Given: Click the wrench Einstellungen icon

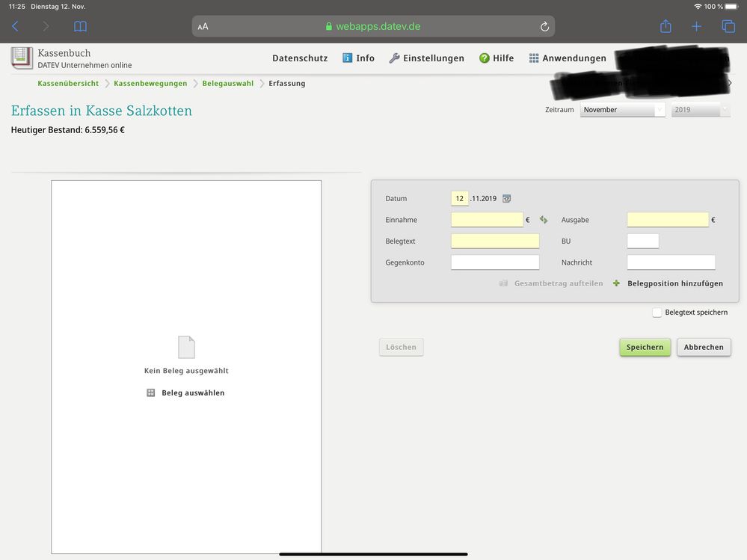Looking at the screenshot, I should tap(394, 58).
